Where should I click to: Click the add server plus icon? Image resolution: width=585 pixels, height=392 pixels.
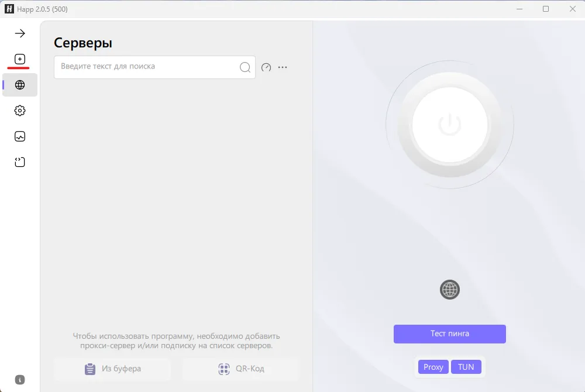point(20,59)
